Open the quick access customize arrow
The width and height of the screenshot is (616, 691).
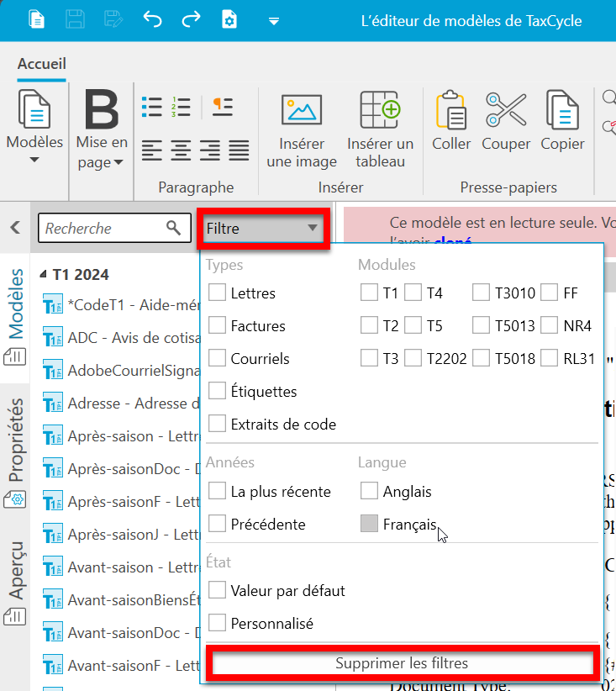(274, 21)
